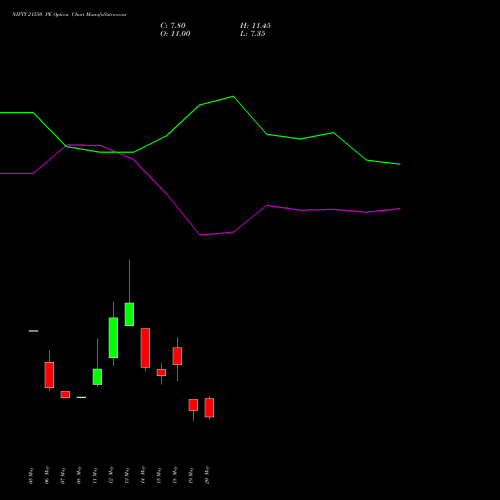
Task: Select the red candlestick for 18 May
Action: pyautogui.click(x=177, y=356)
